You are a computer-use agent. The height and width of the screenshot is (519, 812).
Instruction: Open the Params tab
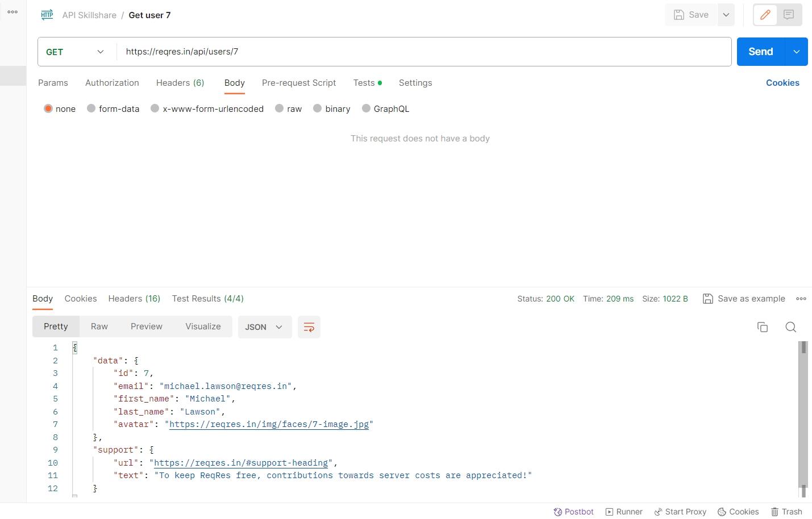pyautogui.click(x=53, y=83)
